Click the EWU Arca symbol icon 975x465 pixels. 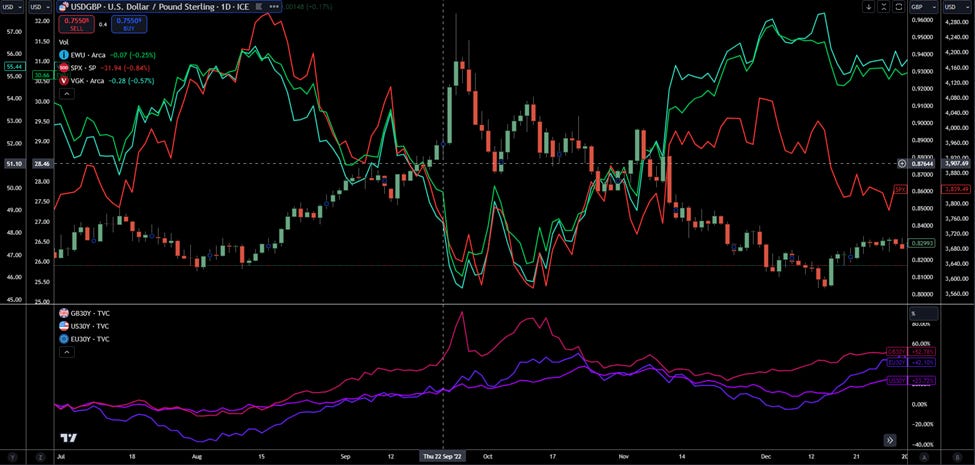pos(63,55)
